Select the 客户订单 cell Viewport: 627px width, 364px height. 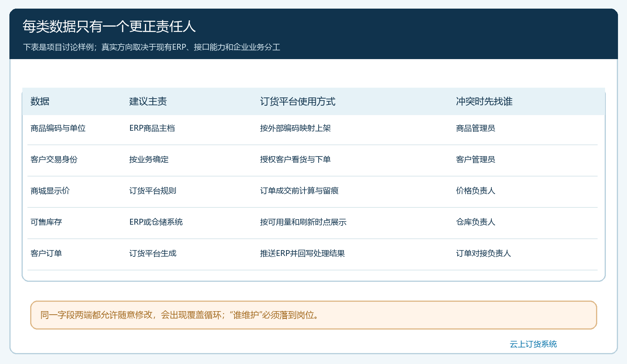point(46,253)
